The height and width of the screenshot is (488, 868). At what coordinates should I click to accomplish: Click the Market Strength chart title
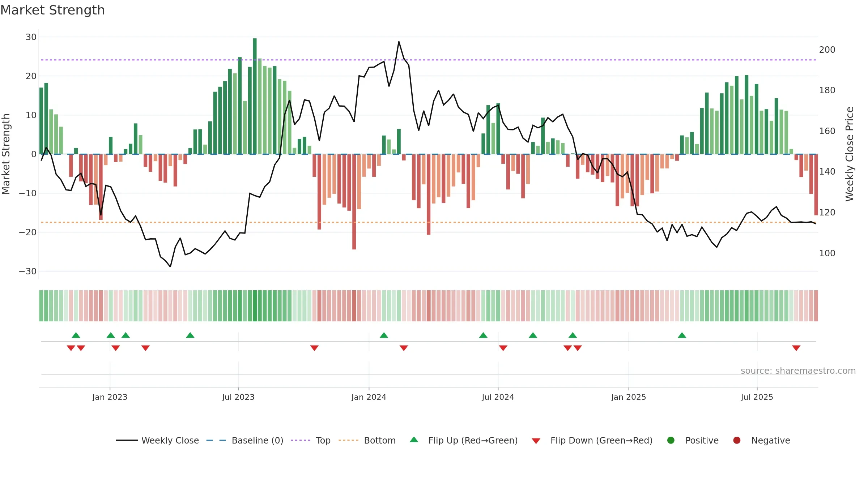click(x=52, y=10)
